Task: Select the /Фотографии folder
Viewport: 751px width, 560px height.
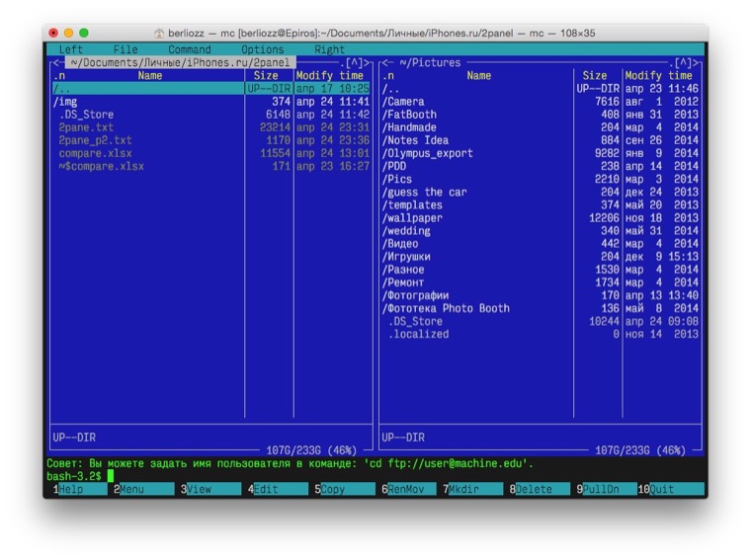Action: pyautogui.click(x=541, y=295)
